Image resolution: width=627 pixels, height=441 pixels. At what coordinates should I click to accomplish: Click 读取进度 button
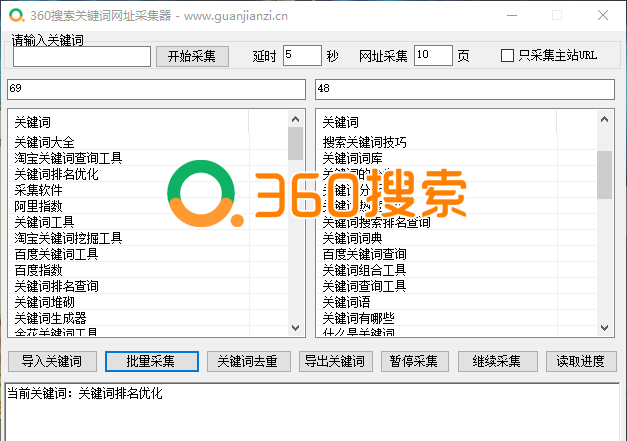pyautogui.click(x=581, y=361)
